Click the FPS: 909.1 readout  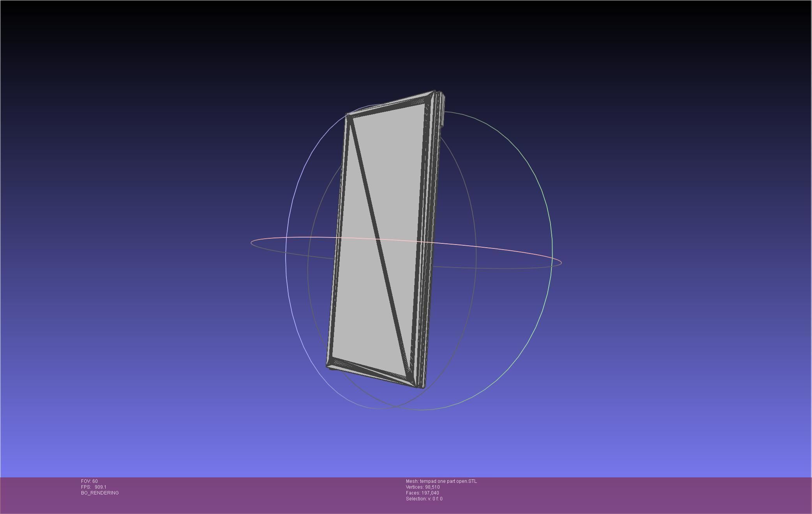94,487
